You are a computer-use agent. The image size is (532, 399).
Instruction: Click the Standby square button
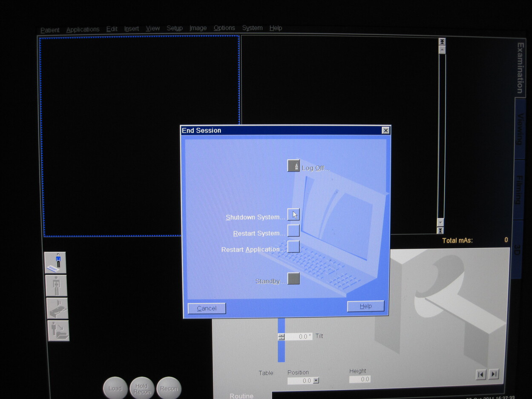(x=293, y=278)
